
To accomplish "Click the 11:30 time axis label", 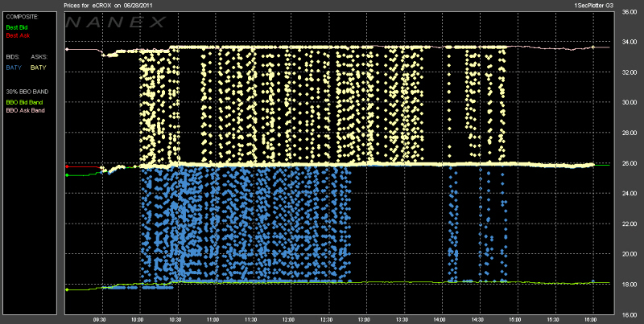I will (251, 319).
